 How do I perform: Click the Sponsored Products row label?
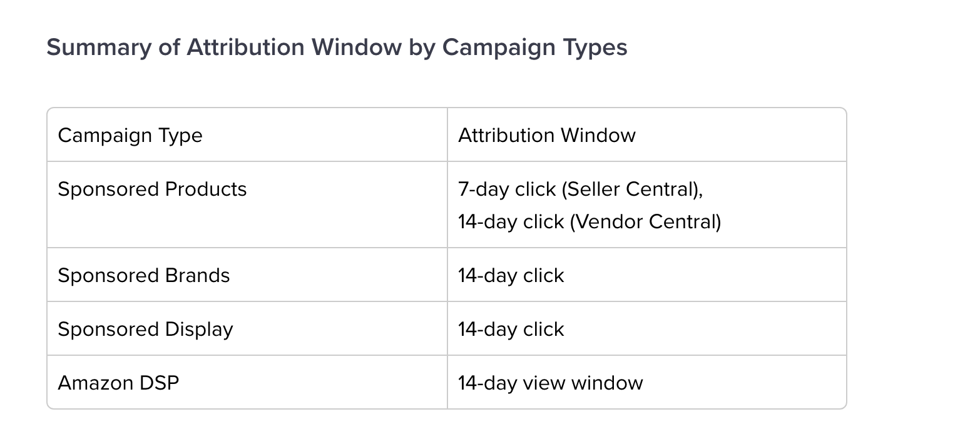click(x=152, y=189)
